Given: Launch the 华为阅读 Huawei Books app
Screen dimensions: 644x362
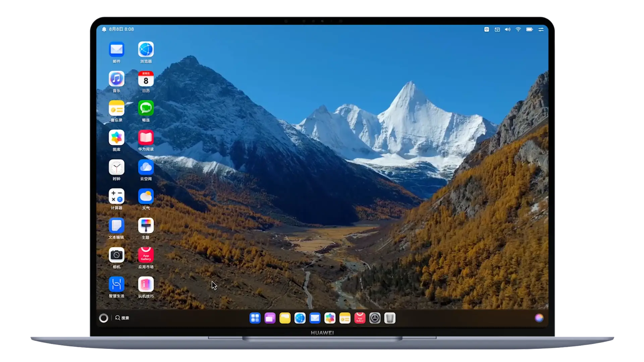Looking at the screenshot, I should (x=146, y=138).
